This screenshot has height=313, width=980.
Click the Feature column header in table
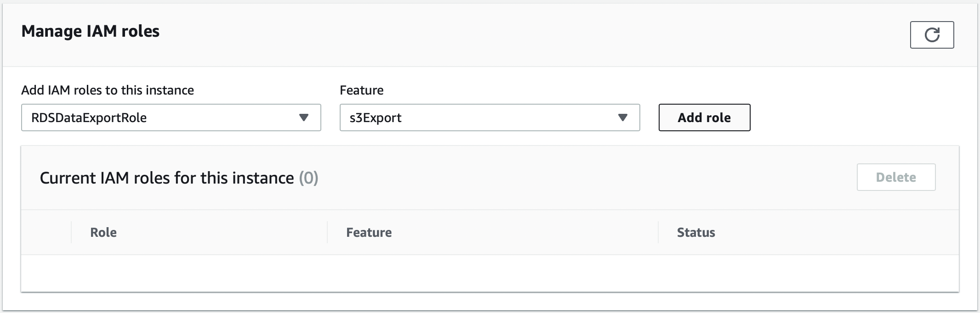coord(369,233)
